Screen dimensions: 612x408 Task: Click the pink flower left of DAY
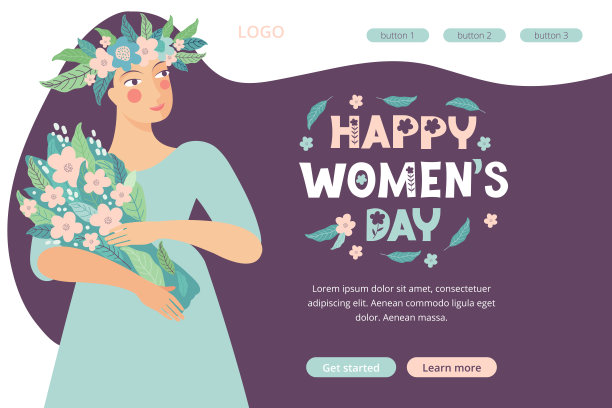[x=345, y=225]
